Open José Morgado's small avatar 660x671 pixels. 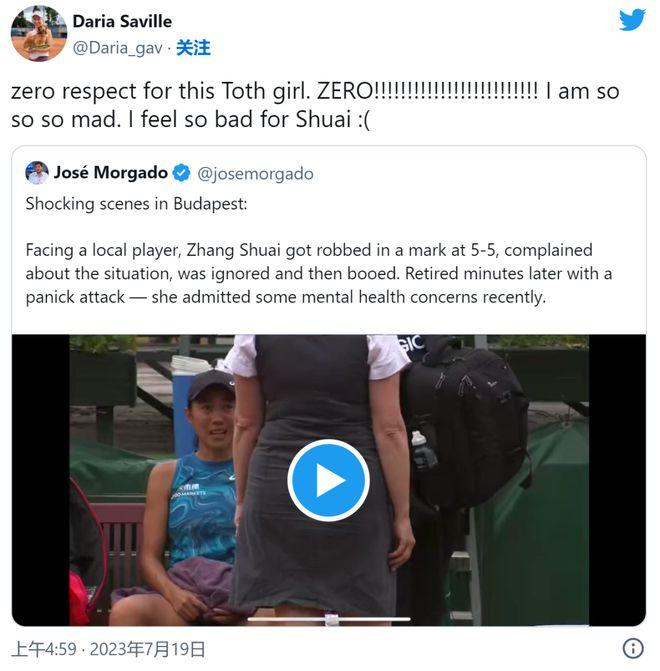[x=37, y=173]
